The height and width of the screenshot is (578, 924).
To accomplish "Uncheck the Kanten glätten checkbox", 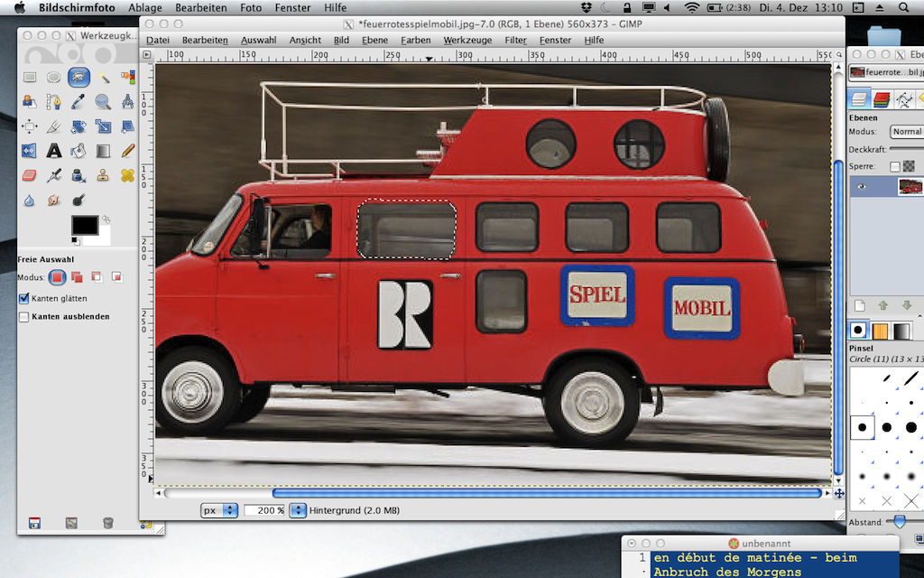I will point(24,298).
